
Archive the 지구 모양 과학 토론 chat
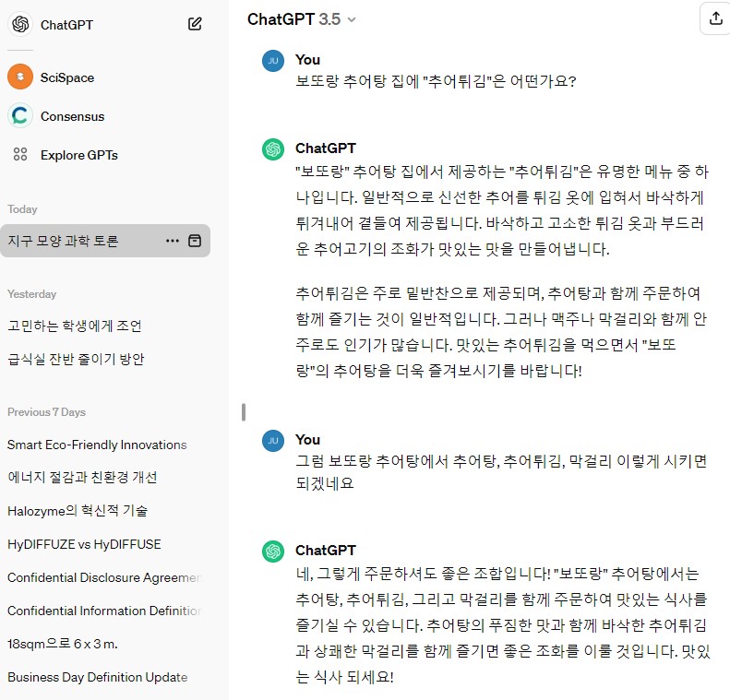click(195, 241)
